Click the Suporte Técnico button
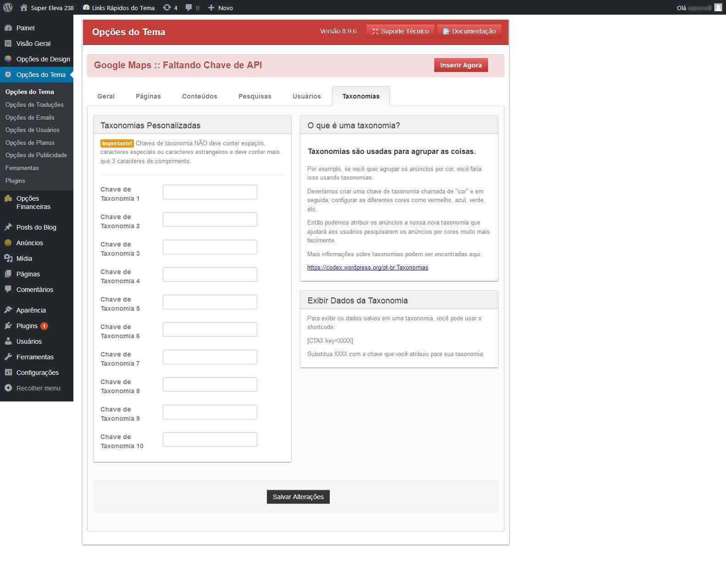 (400, 31)
